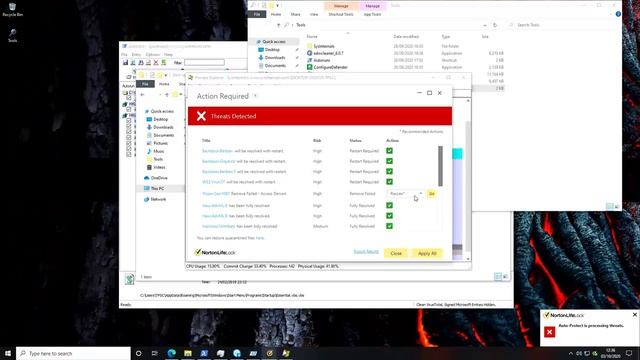Select the Autoruns shortcut icon in Tools window
The image size is (640, 360).
309,60
